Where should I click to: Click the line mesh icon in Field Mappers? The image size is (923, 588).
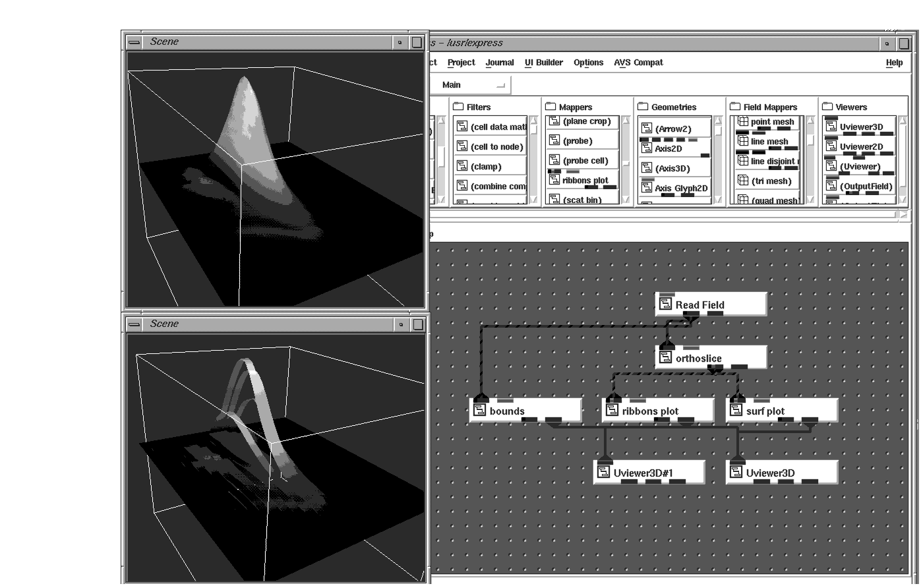(x=742, y=141)
